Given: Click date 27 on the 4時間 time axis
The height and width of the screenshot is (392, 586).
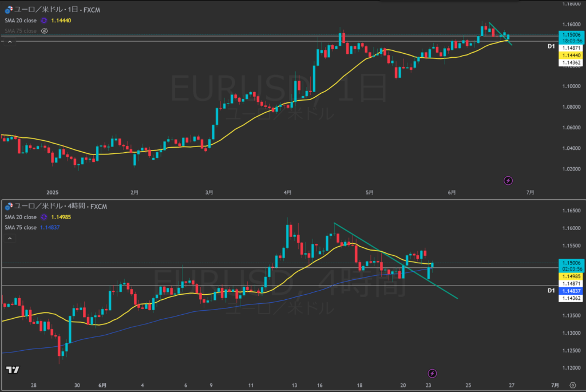Looking at the screenshot, I should tap(512, 385).
